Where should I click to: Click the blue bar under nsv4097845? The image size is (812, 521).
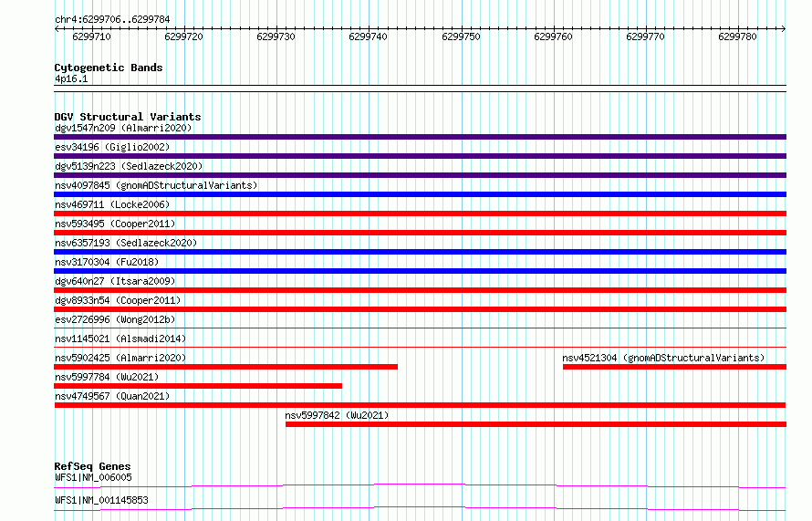point(420,194)
